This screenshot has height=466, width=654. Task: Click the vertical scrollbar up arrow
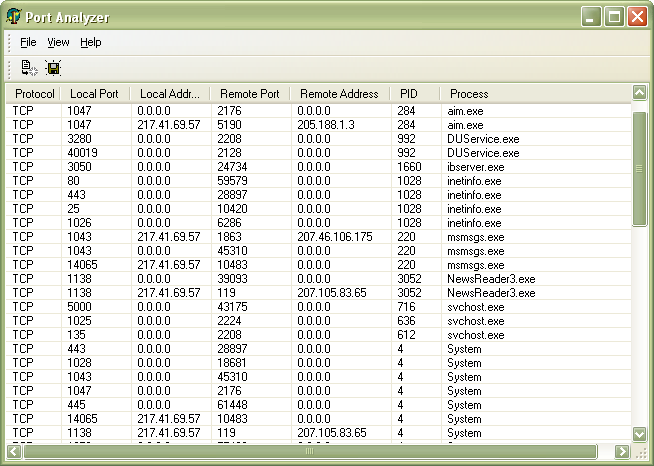point(639,93)
